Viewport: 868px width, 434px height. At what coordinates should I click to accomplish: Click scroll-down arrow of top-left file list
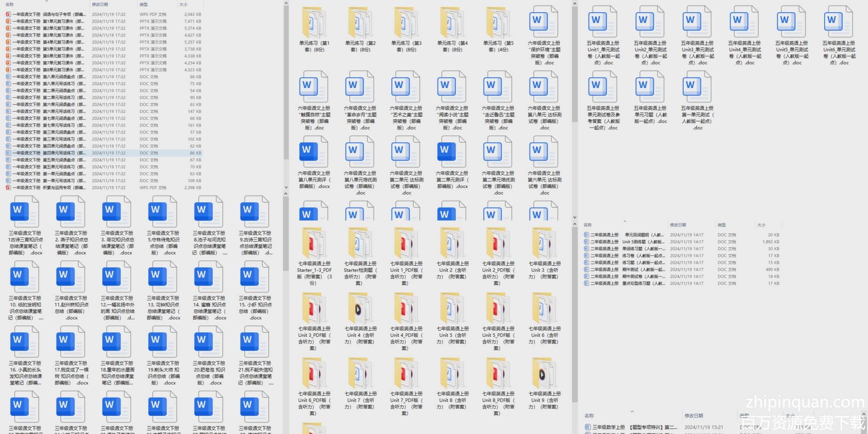tap(286, 187)
